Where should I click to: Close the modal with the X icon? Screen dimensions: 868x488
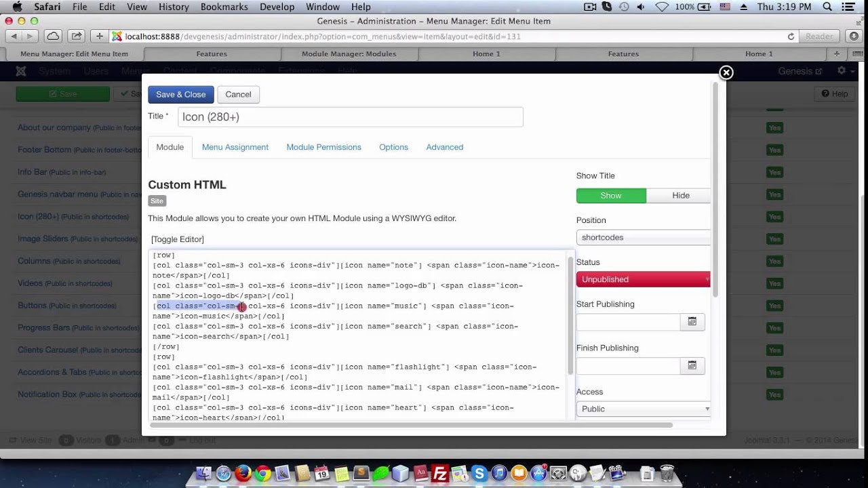coord(726,73)
